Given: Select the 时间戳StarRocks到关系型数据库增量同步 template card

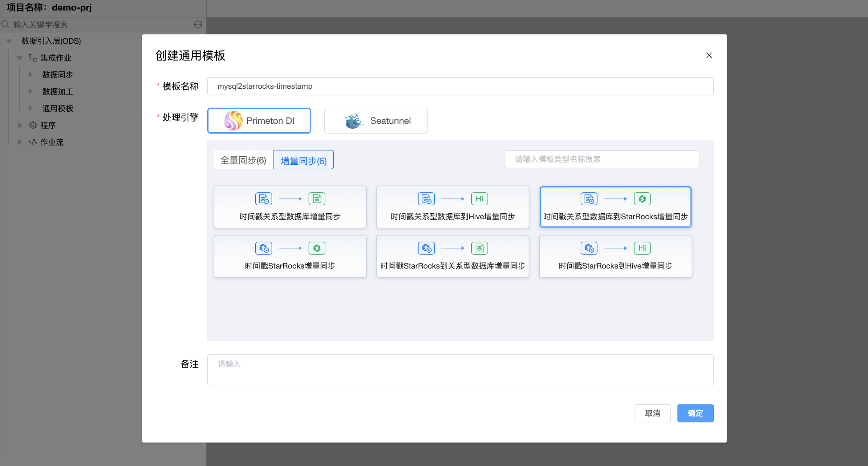Looking at the screenshot, I should click(x=452, y=256).
